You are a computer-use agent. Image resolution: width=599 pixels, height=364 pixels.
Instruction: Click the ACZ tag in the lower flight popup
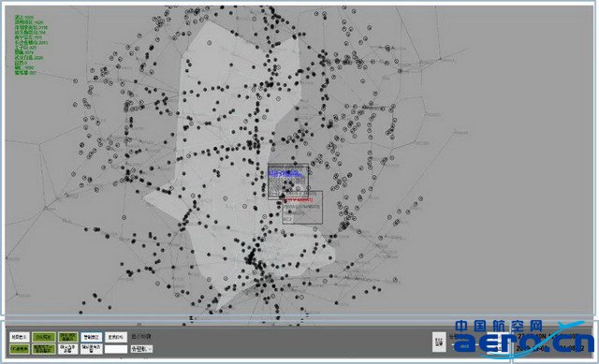click(x=288, y=219)
